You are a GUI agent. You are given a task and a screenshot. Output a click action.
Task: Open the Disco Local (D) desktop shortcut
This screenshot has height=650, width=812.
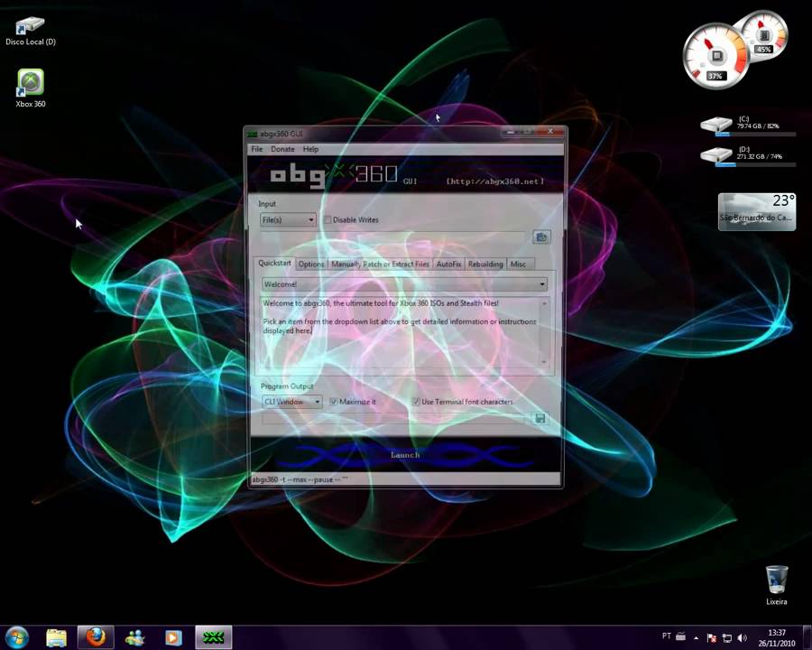[30, 31]
